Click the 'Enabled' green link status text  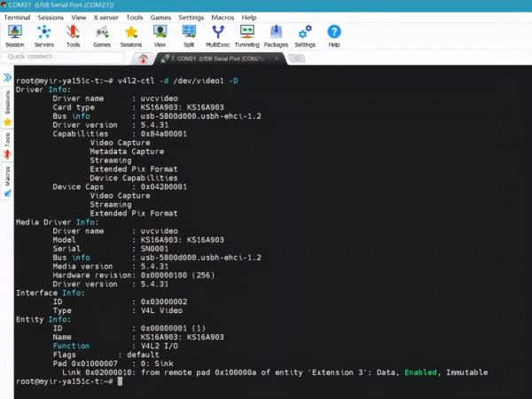coord(420,372)
